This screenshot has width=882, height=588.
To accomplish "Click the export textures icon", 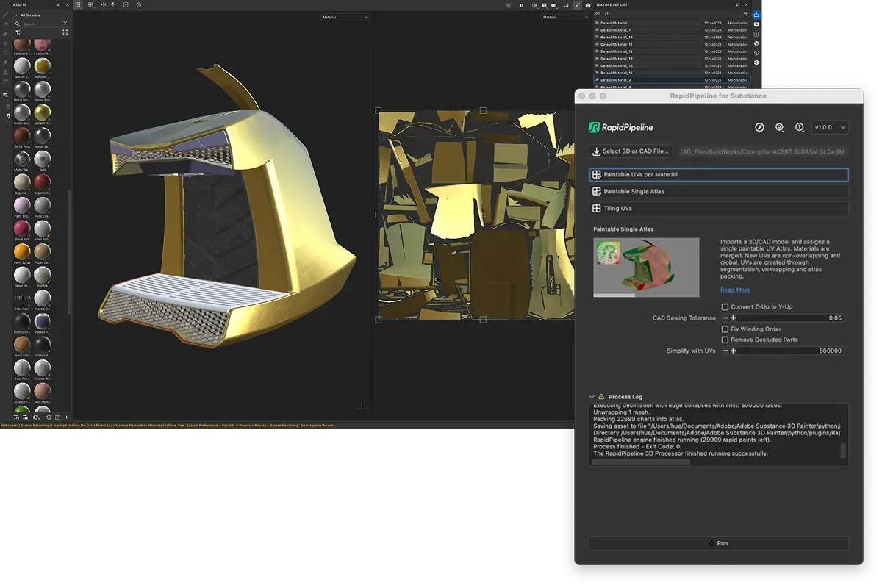I will tap(756, 15).
